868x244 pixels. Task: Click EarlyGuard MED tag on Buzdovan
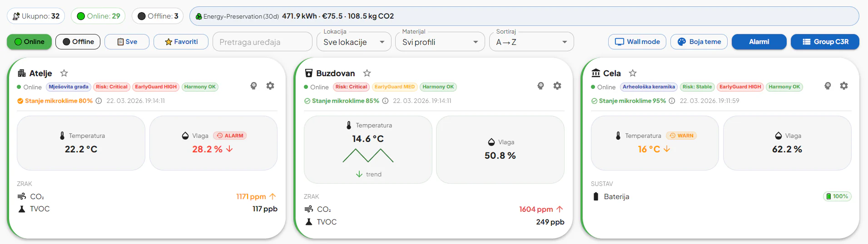click(395, 87)
